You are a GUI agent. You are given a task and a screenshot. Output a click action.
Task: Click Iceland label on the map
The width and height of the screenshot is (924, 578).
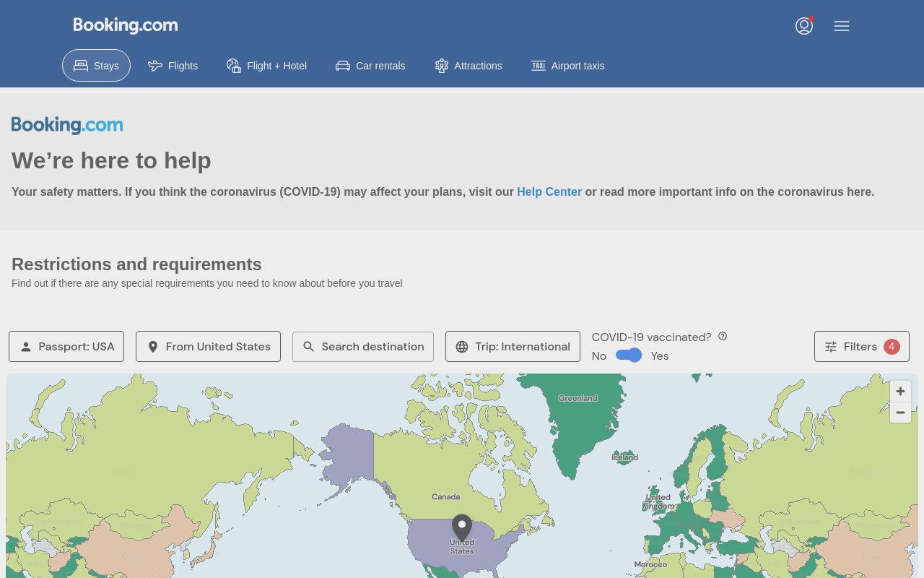625,457
